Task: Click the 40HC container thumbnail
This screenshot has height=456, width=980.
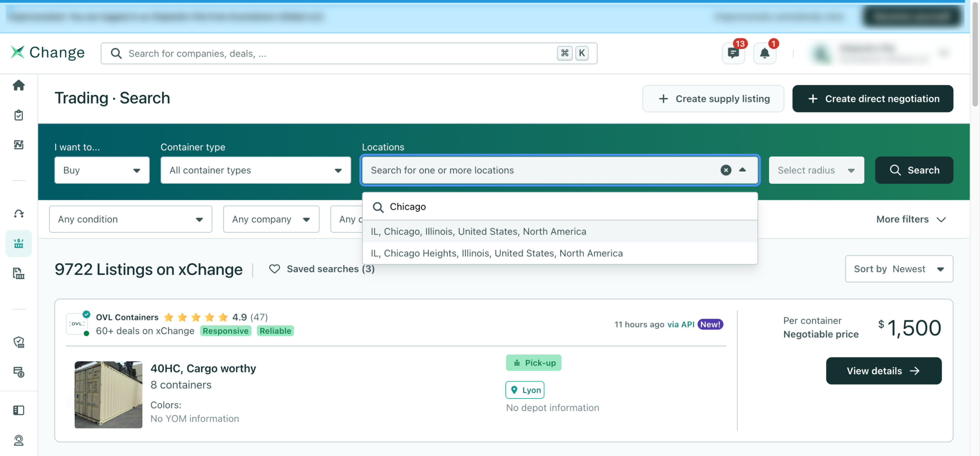Action: pos(108,395)
